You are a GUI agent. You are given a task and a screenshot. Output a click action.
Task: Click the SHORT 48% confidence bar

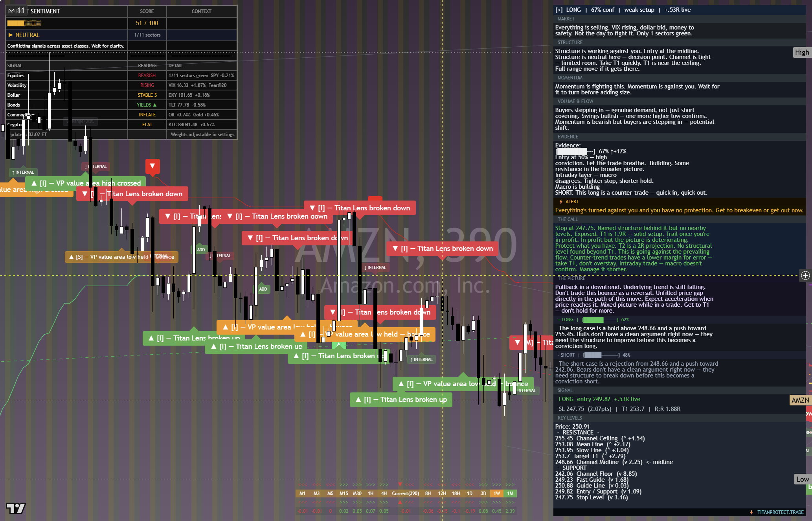601,355
